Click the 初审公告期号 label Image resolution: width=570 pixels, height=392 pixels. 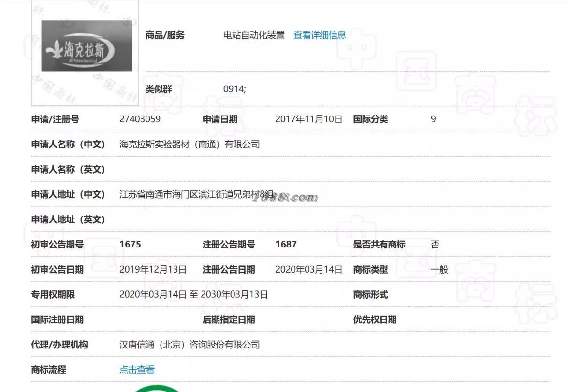click(x=58, y=245)
